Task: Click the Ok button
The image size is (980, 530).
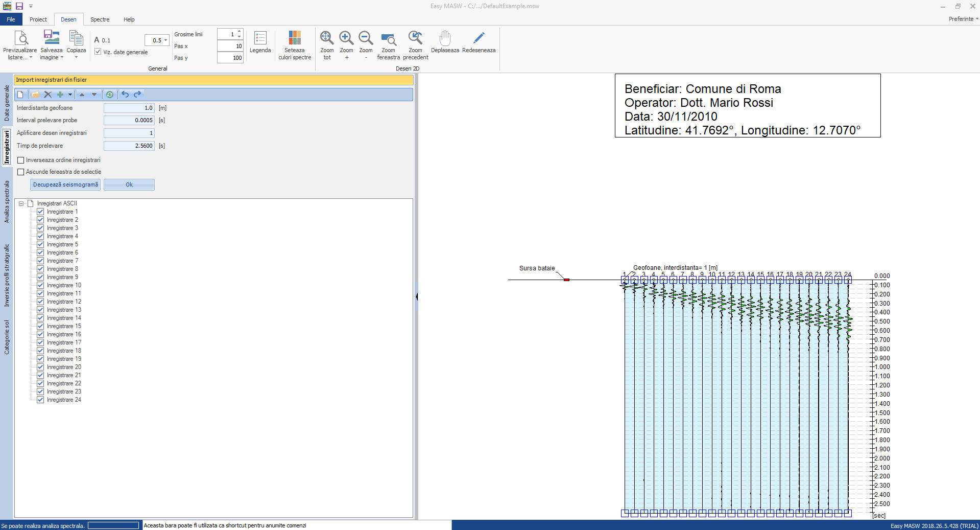Action: 129,185
